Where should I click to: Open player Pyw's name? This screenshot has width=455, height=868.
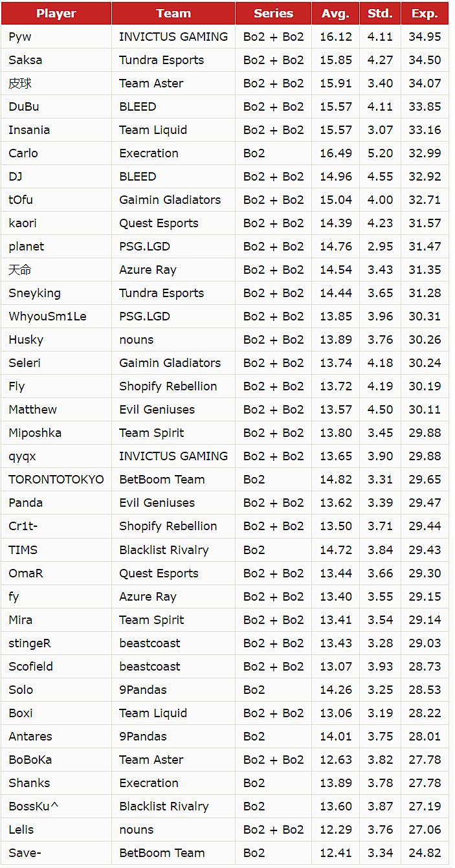(20, 37)
